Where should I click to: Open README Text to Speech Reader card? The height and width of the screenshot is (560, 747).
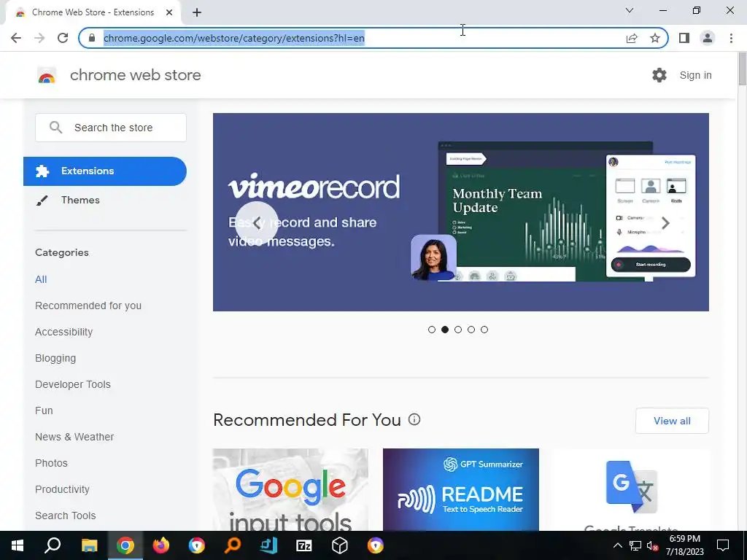click(x=461, y=489)
